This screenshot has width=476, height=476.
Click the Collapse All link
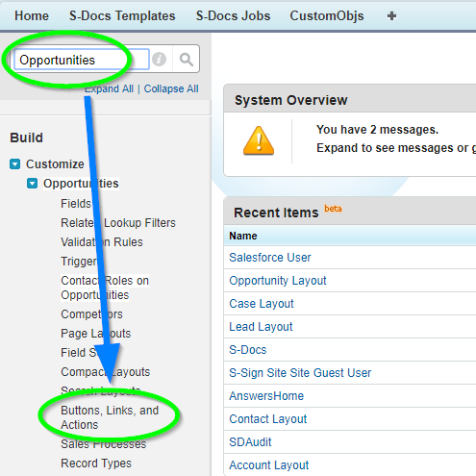[171, 88]
